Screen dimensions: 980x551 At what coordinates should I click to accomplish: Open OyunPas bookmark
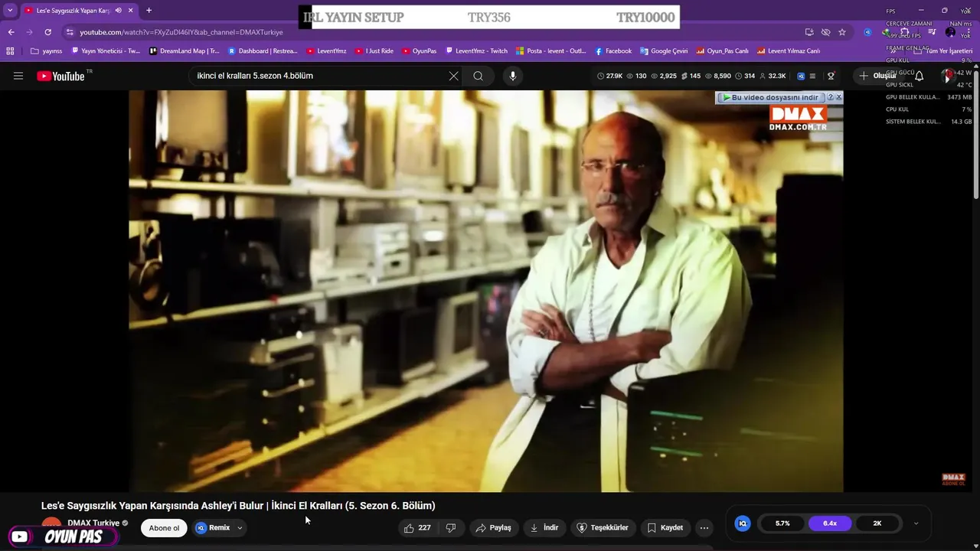point(420,51)
